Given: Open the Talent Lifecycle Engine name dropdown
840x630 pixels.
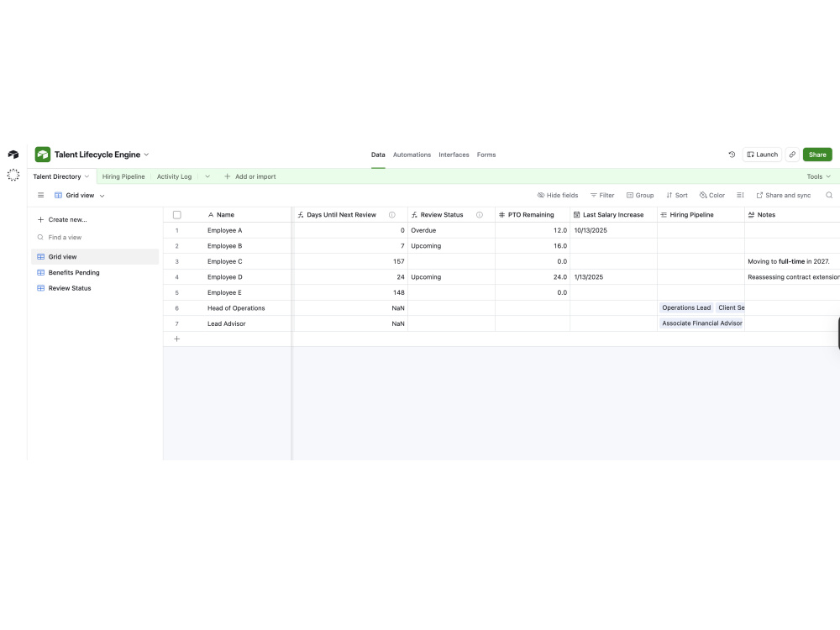Looking at the screenshot, I should [146, 155].
